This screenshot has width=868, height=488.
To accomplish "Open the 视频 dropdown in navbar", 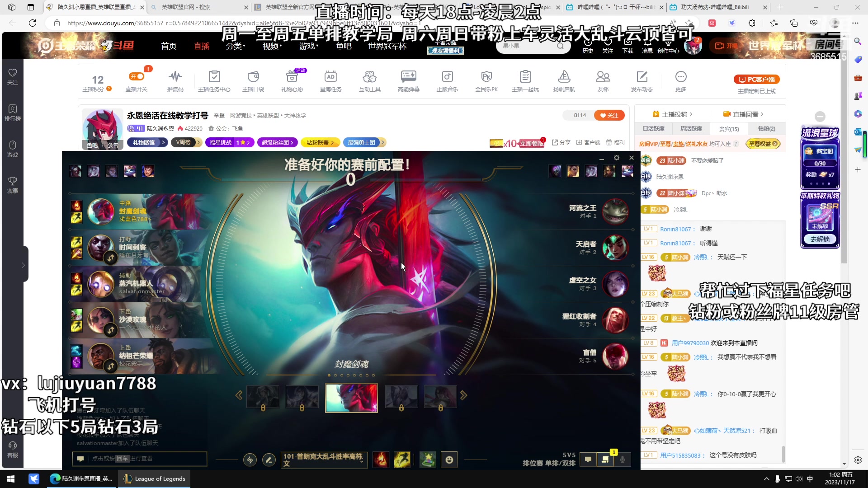I will point(272,46).
